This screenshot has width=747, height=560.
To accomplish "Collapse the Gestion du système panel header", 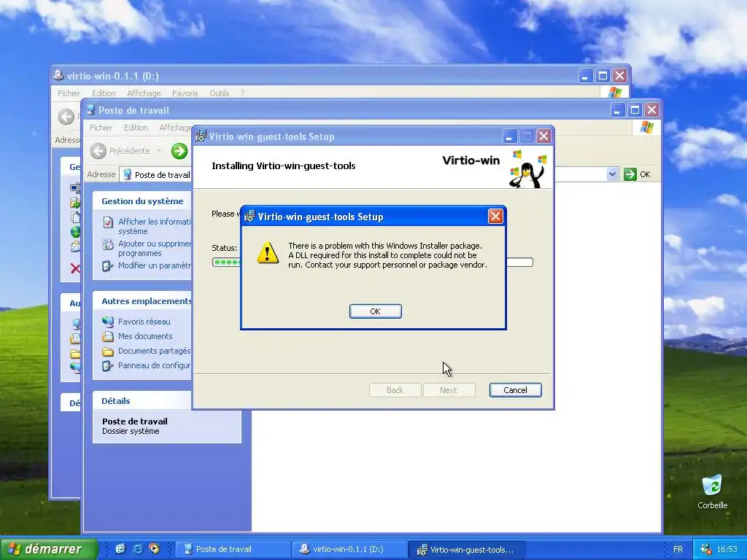I will (142, 201).
